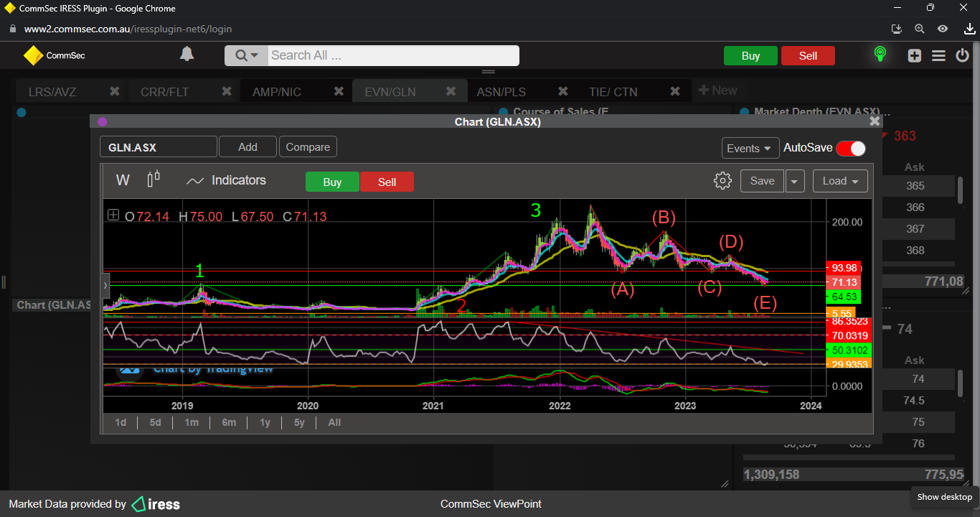
Task: Click the blue link dot on Market Depth panel
Action: [x=743, y=112]
